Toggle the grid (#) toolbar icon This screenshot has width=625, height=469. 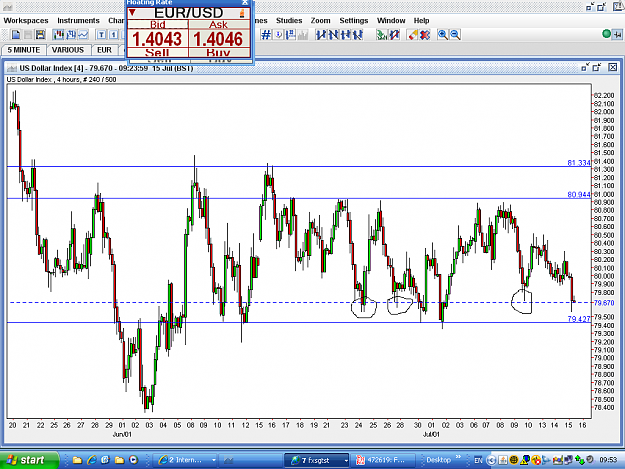(266, 35)
